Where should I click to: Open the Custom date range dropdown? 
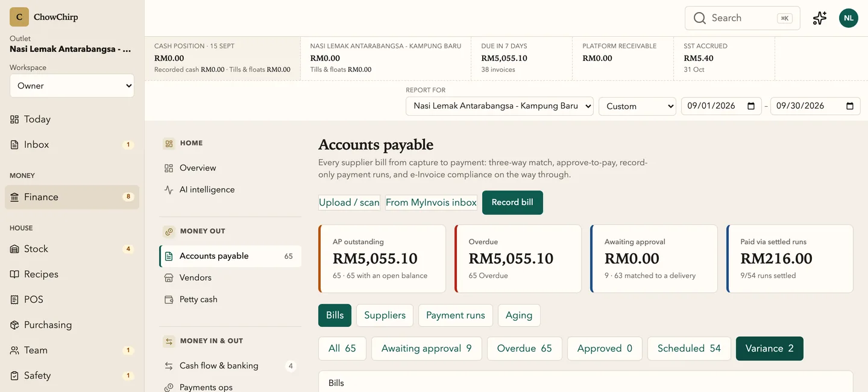click(x=637, y=106)
